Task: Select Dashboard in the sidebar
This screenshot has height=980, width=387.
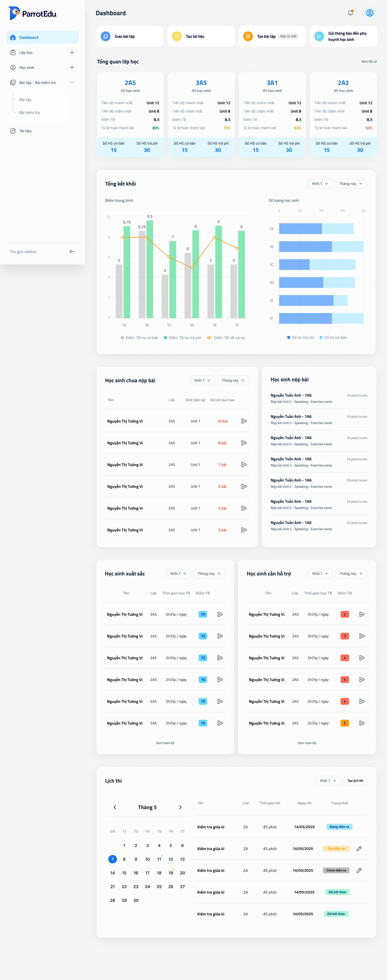Action: (42, 37)
